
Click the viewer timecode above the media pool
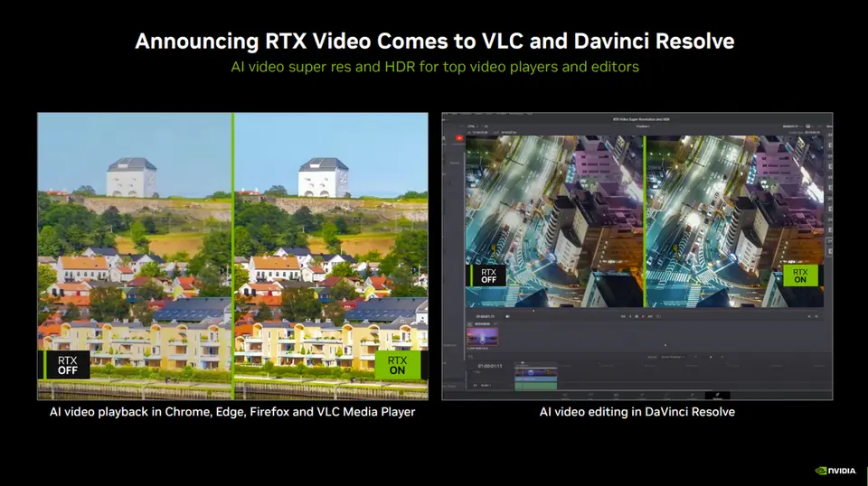click(486, 316)
